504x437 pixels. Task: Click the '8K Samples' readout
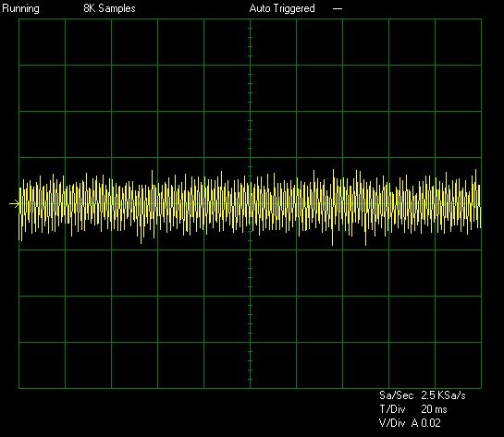(x=109, y=8)
